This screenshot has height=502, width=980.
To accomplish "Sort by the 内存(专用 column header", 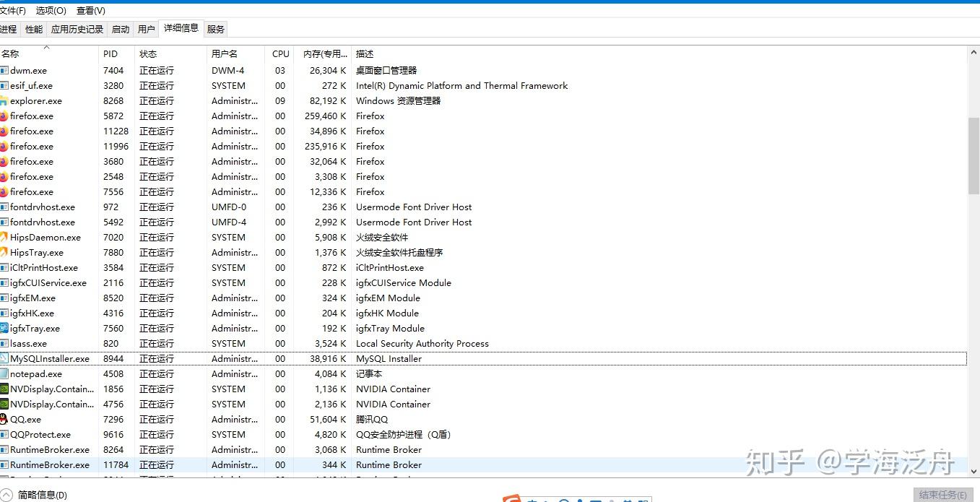I will click(323, 53).
